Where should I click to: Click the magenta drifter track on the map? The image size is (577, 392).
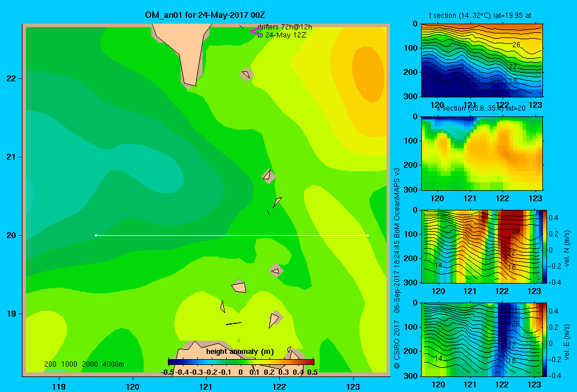click(x=255, y=31)
